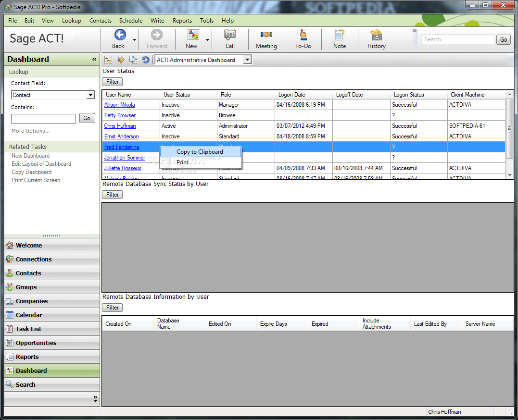The image size is (518, 420).
Task: Choose Copy to Clipboard from context menu
Action: [201, 152]
